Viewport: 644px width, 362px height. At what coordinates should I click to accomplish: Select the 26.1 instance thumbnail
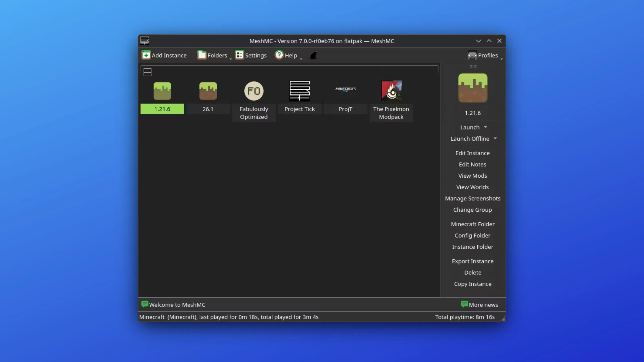click(208, 91)
